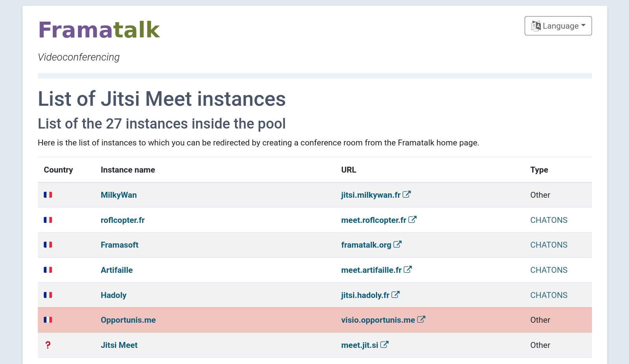Click the red question mark country icon
This screenshot has width=629, height=364.
tap(48, 345)
